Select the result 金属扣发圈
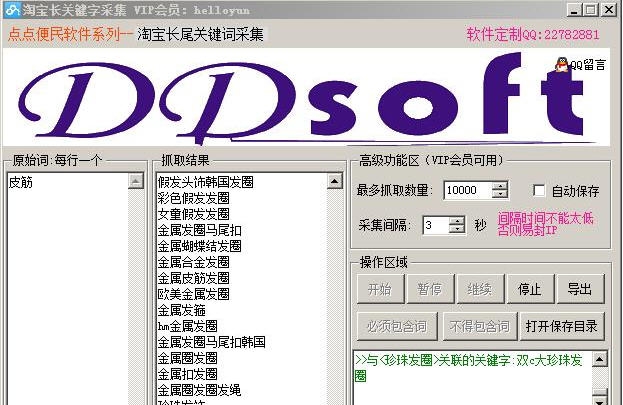This screenshot has height=405, width=623. [x=188, y=374]
